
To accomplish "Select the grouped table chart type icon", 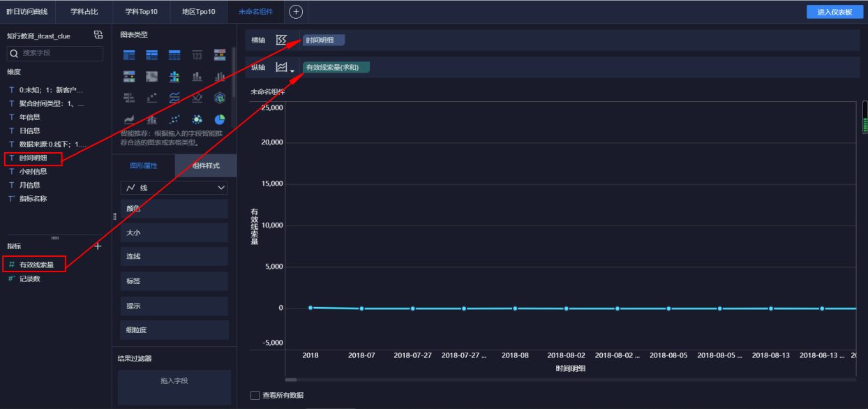I will (x=129, y=54).
